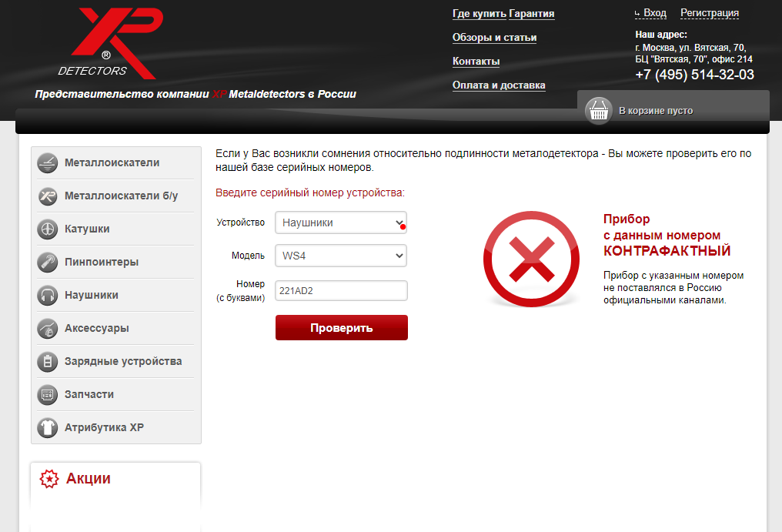This screenshot has width=782, height=532.
Task: Open the Запчасти category
Action: (89, 394)
